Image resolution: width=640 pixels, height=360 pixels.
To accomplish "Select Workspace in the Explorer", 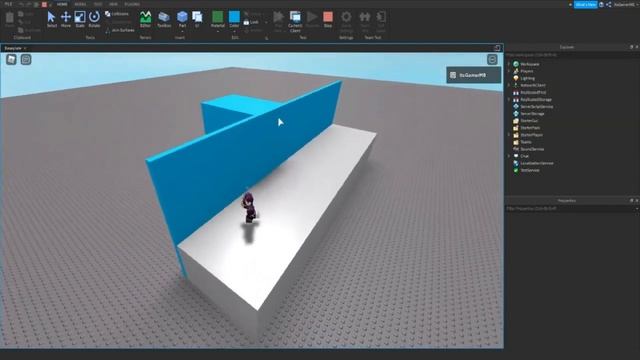I will (529, 64).
